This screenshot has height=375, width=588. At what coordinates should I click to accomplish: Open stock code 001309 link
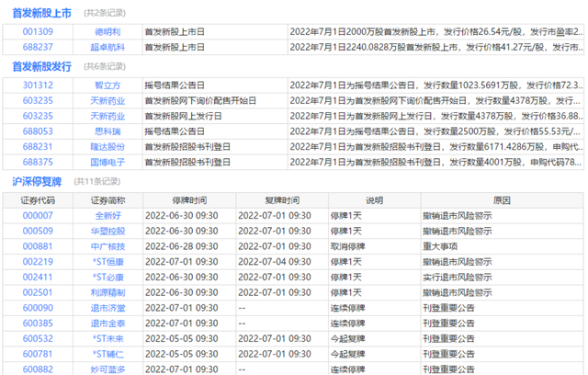point(38,32)
